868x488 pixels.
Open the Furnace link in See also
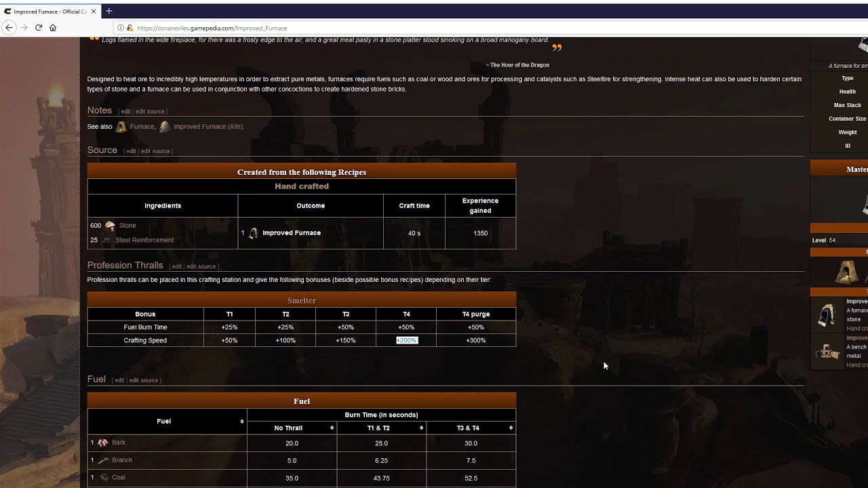[142, 127]
